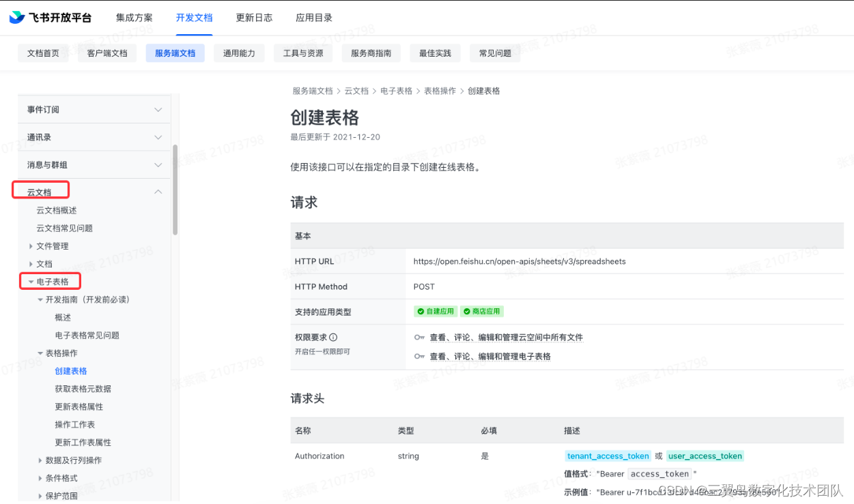Click the HTTP URL value open.feishu.cn/open-apis/sheets/v3/spreadsheets

click(519, 261)
